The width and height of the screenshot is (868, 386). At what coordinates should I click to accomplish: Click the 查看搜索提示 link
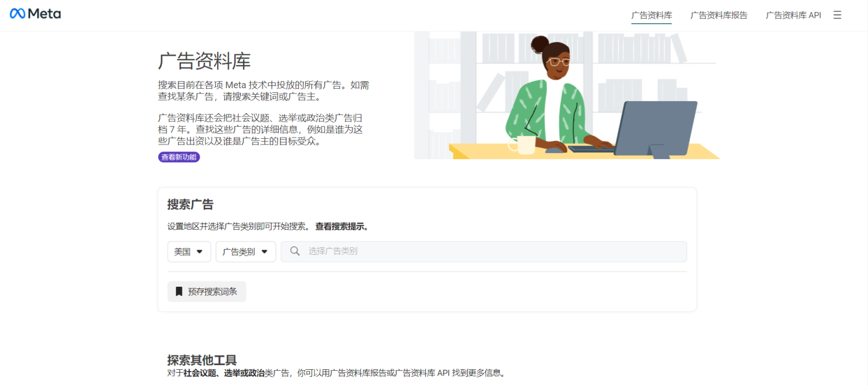[339, 226]
